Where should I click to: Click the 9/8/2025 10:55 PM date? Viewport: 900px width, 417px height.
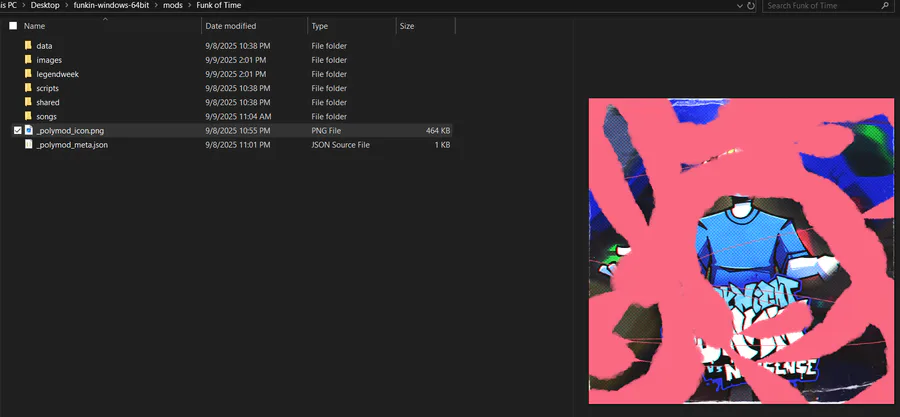coord(238,131)
